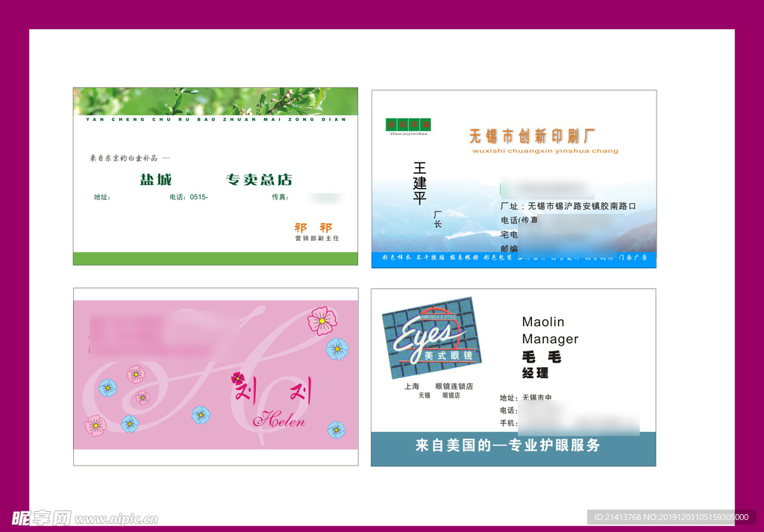Screen dimensions: 764x532
Task: Click the small magenta flower beside Korean name
Action: pyautogui.click(x=238, y=378)
